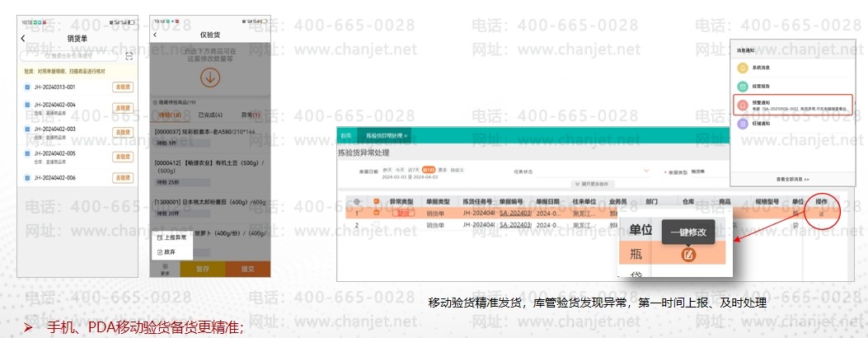Select the checkbox for table row 2
Image resolution: width=868 pixels, height=338 pixels.
[x=378, y=223]
